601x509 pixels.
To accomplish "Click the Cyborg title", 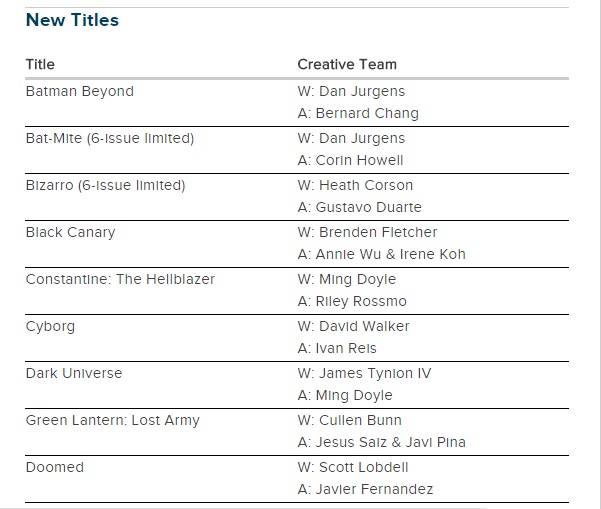I will click(50, 326).
